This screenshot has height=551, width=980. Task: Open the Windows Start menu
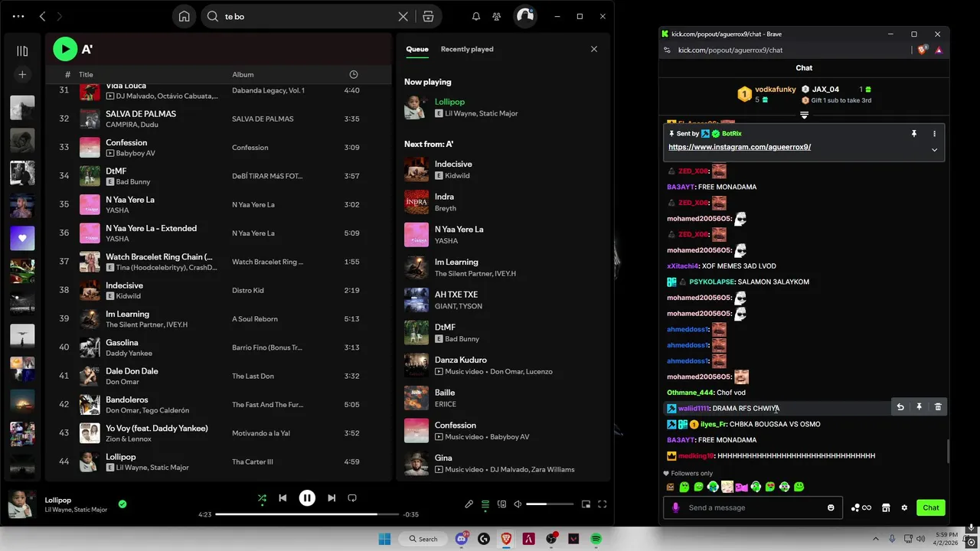tap(384, 539)
